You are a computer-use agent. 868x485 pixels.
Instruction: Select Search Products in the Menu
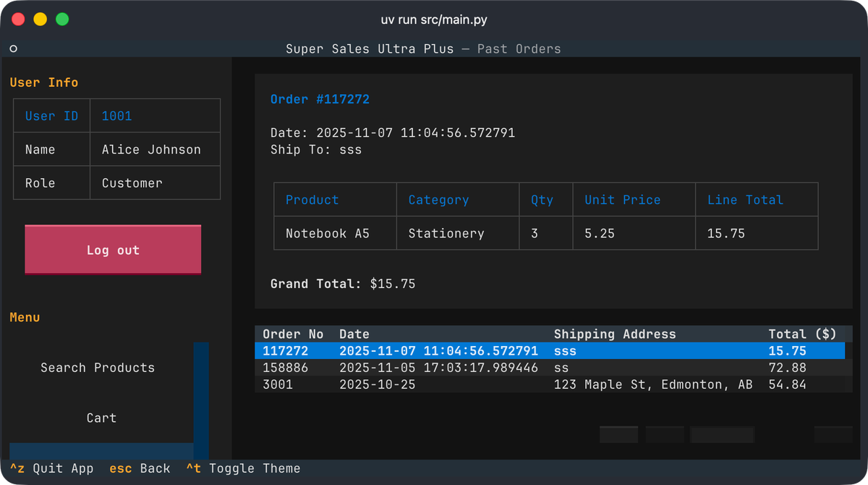coord(97,368)
